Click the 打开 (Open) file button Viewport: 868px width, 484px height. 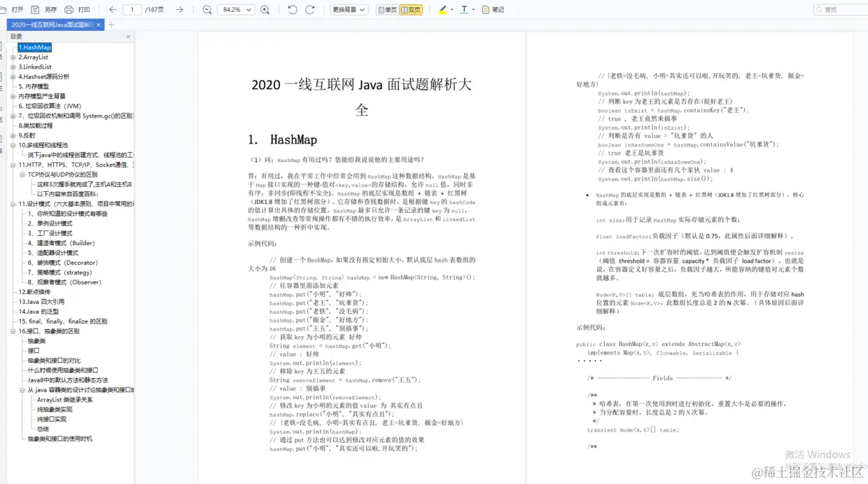tap(13, 10)
